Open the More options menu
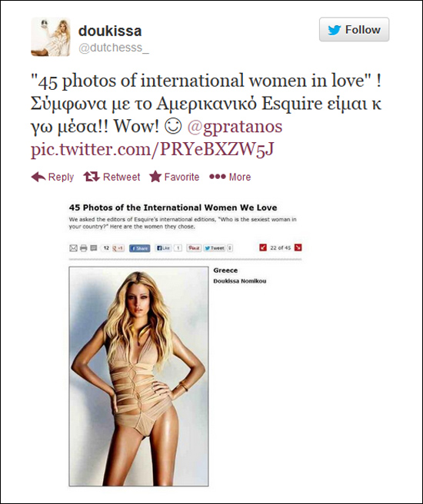Viewport: 423px width, 504px height. coord(230,177)
